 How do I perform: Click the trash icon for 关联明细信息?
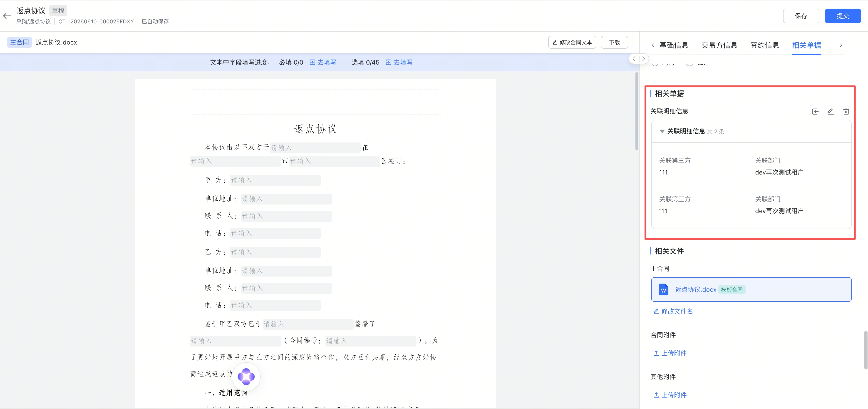coord(846,112)
